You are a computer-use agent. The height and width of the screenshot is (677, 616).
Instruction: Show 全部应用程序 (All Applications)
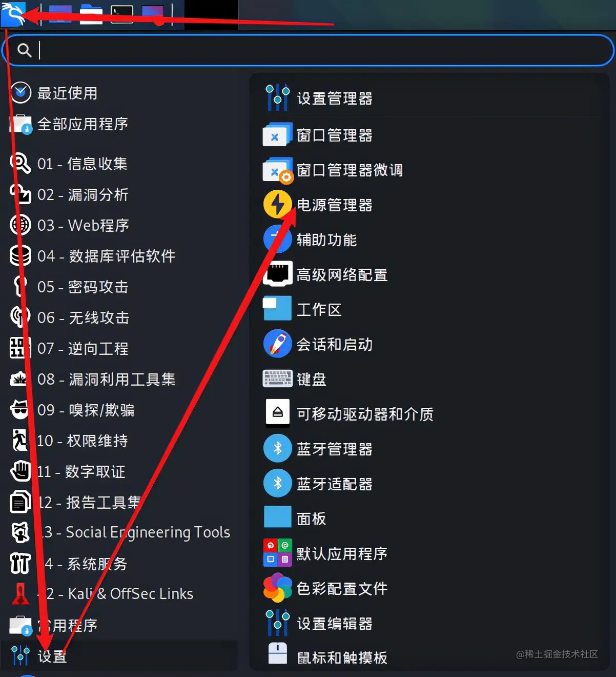[119, 124]
